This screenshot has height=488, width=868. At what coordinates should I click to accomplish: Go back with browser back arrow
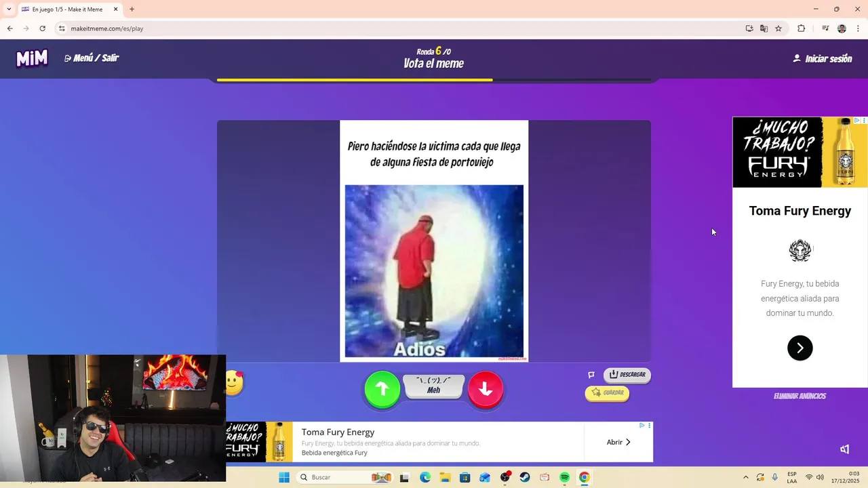pos(9,28)
